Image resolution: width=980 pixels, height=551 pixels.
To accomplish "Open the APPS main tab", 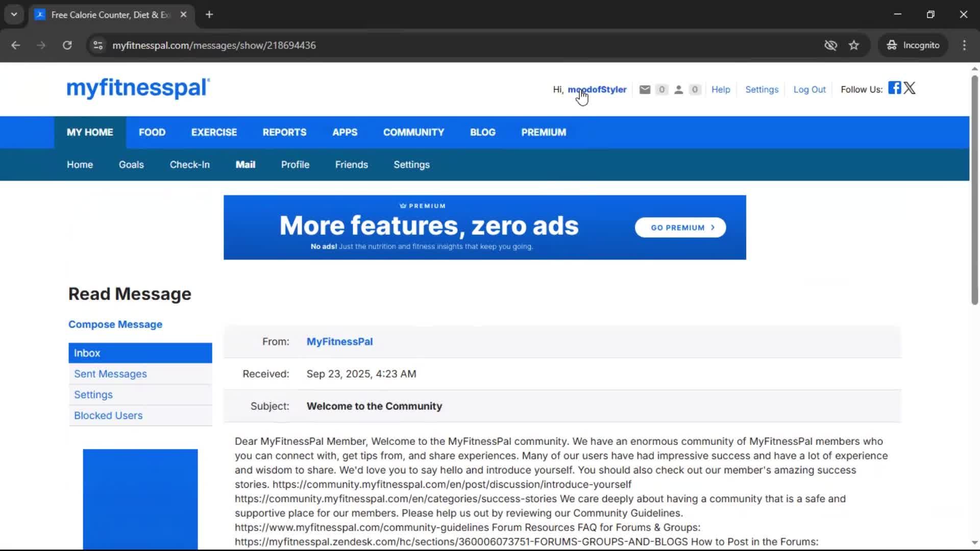I will coord(345,132).
